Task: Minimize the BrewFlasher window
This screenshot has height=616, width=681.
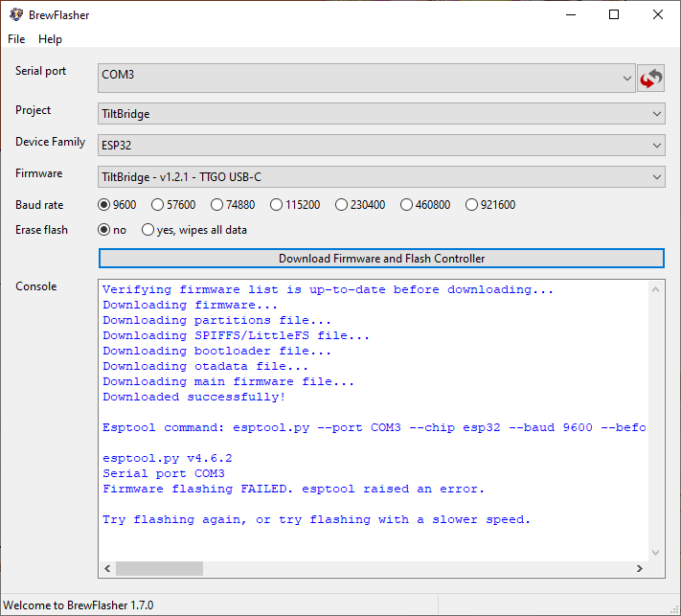Action: point(571,14)
